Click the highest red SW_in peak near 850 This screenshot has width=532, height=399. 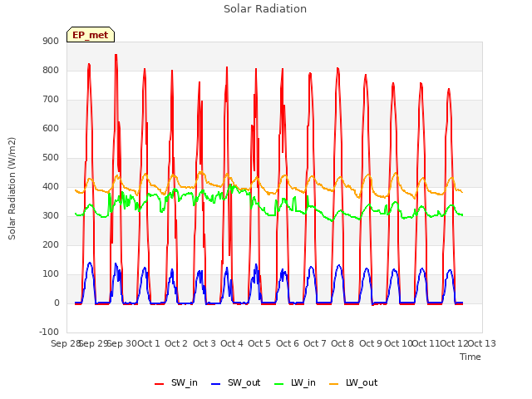(116, 55)
